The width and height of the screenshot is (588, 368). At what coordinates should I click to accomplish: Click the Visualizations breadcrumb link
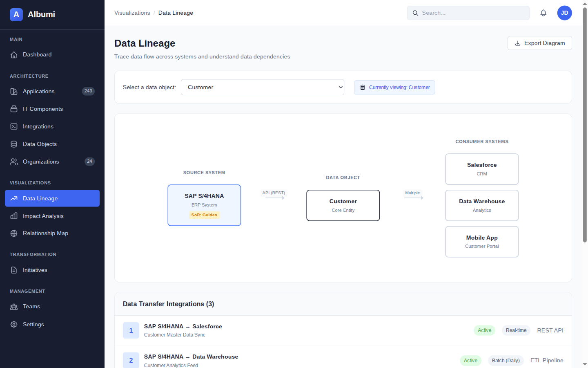(x=132, y=13)
